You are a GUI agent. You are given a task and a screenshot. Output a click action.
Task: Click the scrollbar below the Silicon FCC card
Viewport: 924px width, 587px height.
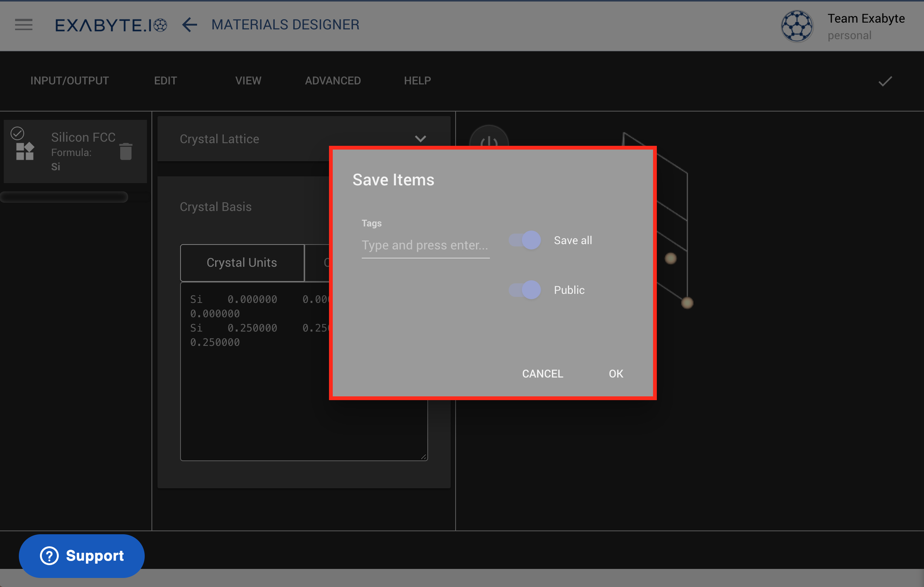(64, 197)
